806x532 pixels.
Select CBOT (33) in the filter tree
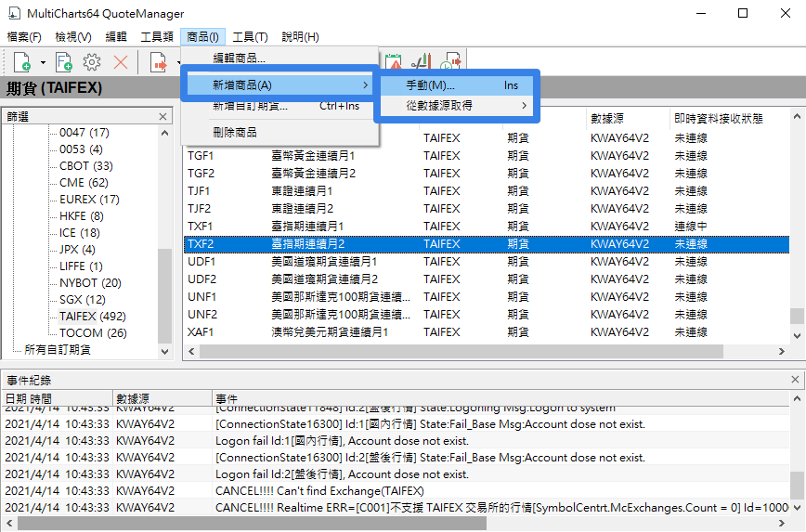click(85, 166)
